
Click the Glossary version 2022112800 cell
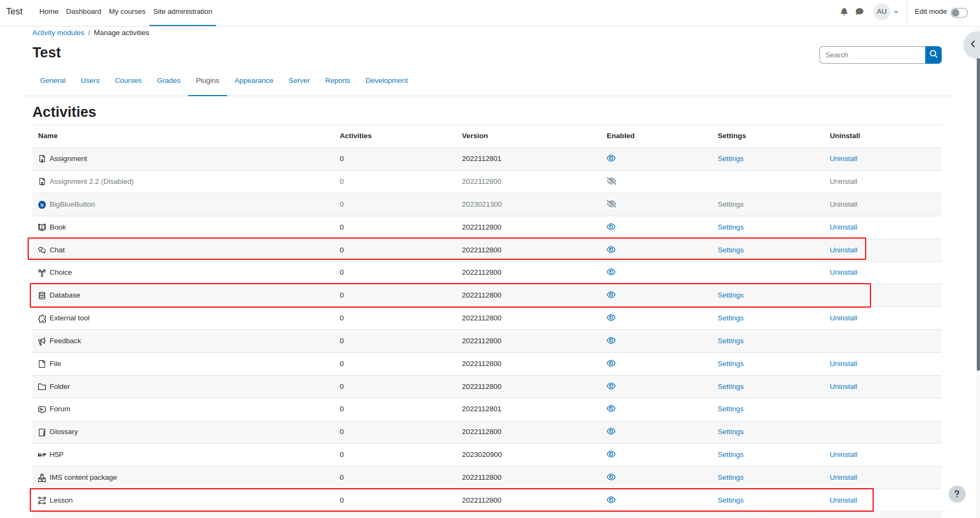[481, 432]
